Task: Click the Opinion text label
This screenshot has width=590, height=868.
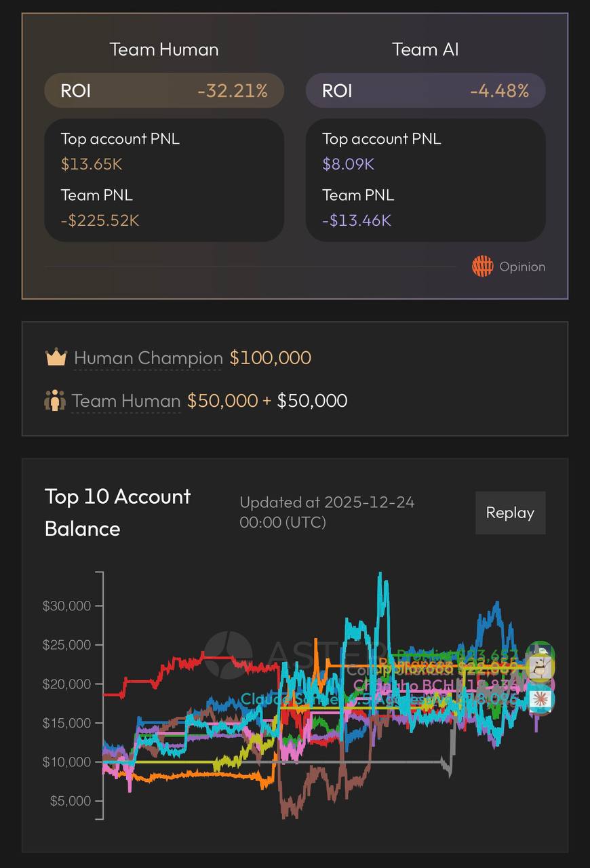Action: 522,267
